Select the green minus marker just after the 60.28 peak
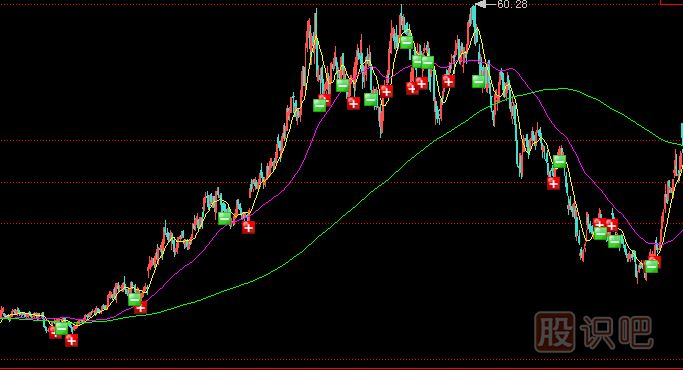 (478, 81)
